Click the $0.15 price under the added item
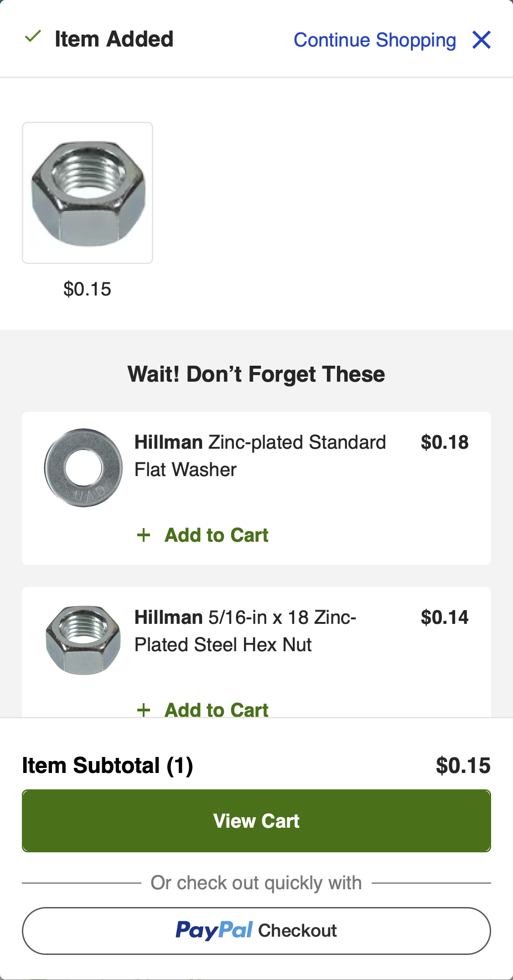Image resolution: width=513 pixels, height=980 pixels. click(x=88, y=289)
